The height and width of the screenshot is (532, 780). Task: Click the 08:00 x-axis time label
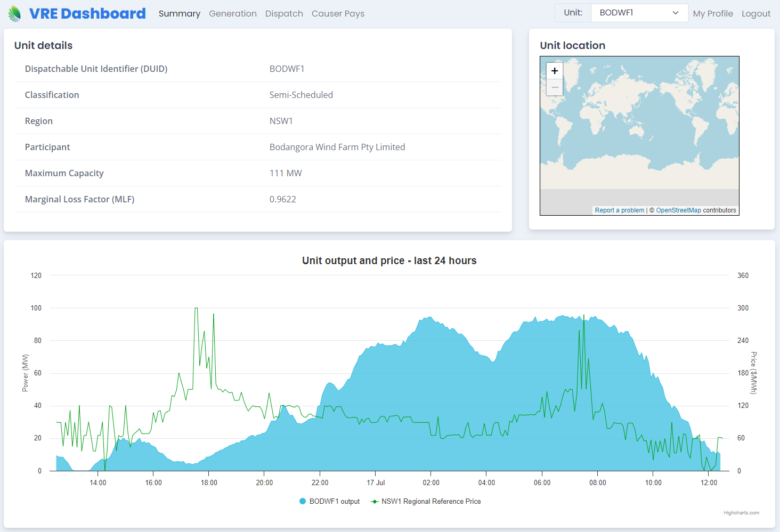pyautogui.click(x=598, y=482)
